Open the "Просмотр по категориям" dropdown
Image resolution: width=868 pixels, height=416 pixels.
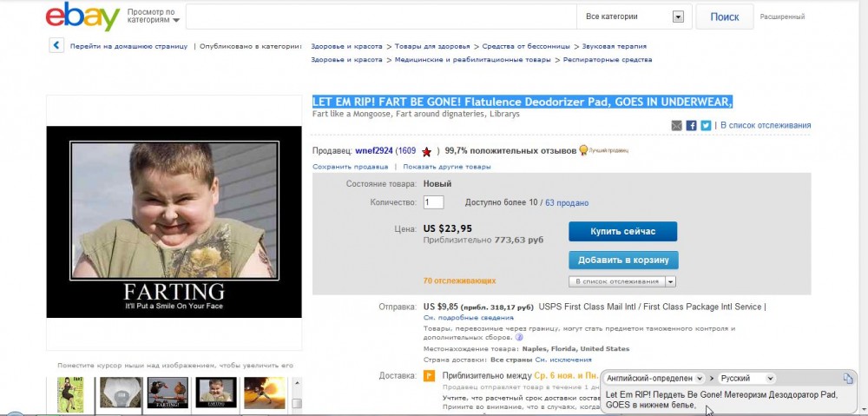[154, 17]
